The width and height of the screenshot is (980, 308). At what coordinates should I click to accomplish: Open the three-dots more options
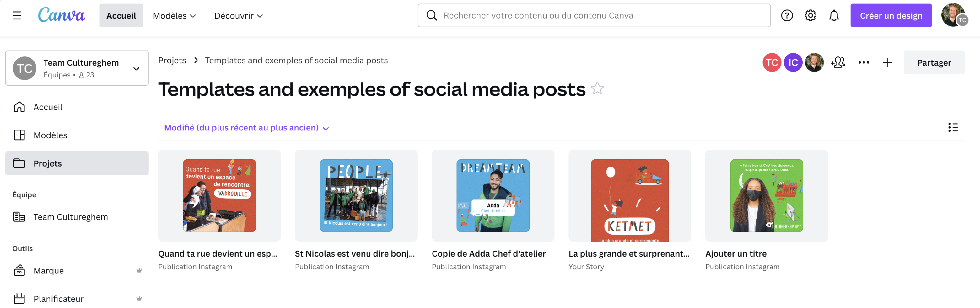coord(863,62)
